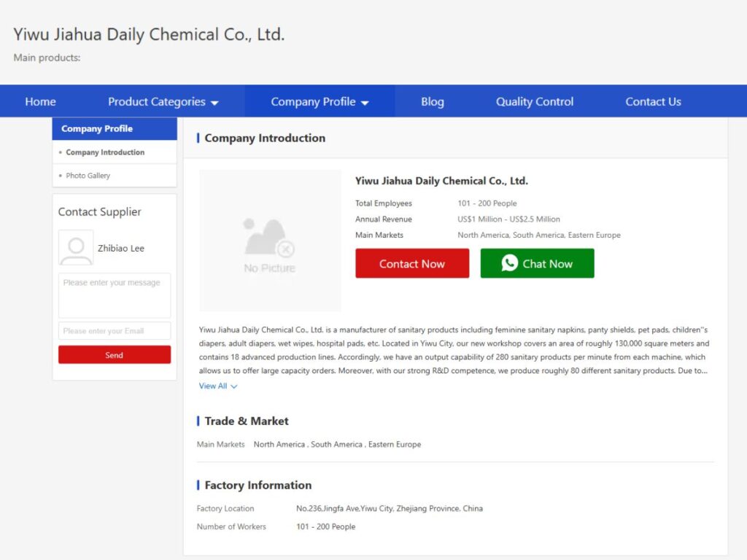Click the factory address No.236 Jingfa Ave
This screenshot has width=747, height=560.
[x=390, y=508]
